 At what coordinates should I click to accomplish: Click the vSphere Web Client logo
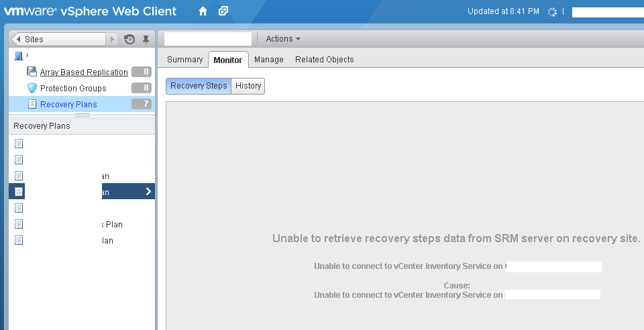tap(91, 11)
